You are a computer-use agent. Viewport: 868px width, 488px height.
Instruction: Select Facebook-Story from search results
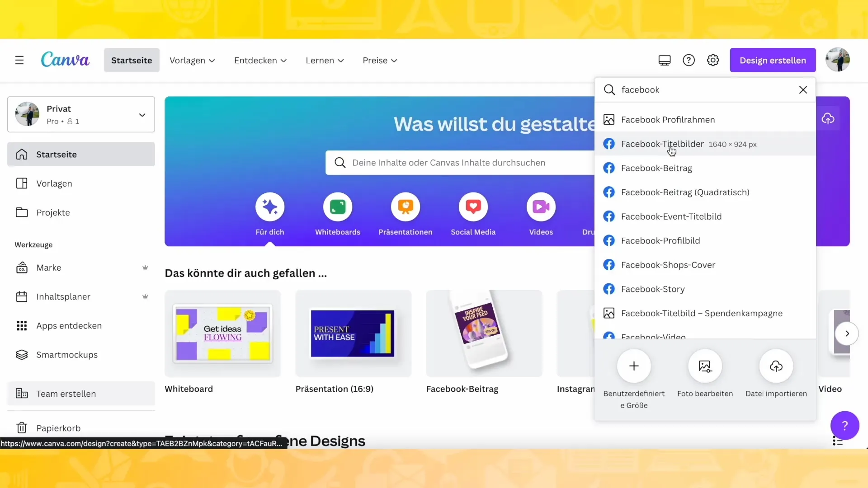click(x=653, y=288)
